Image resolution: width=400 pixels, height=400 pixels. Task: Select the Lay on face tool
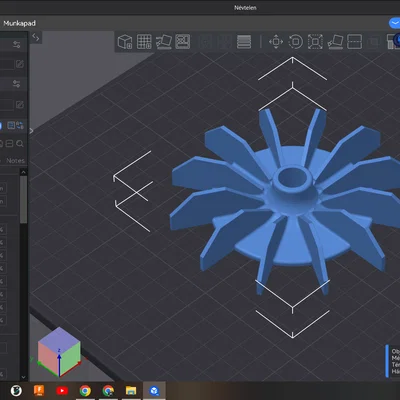pyautogui.click(x=335, y=42)
